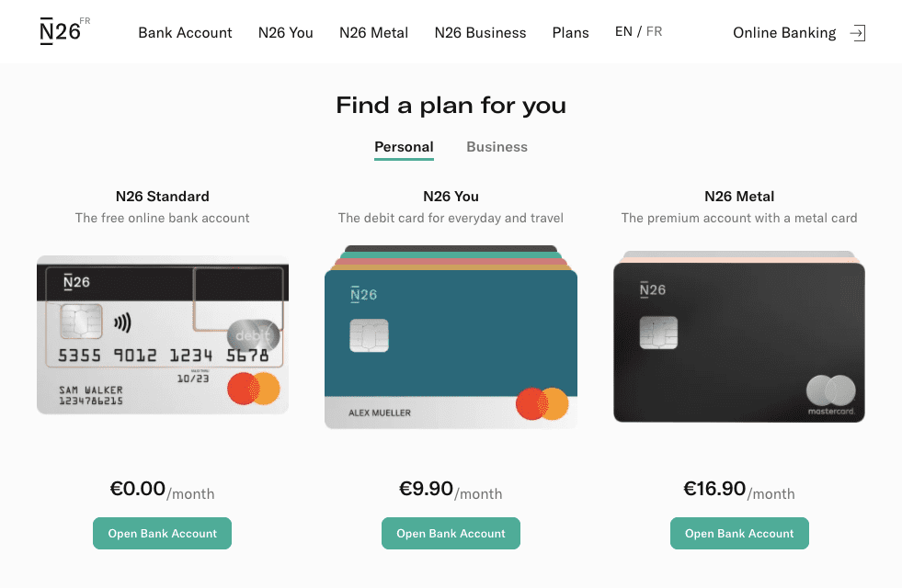Open Bank Account for N26 Metal
This screenshot has height=588, width=902.
pyautogui.click(x=739, y=533)
